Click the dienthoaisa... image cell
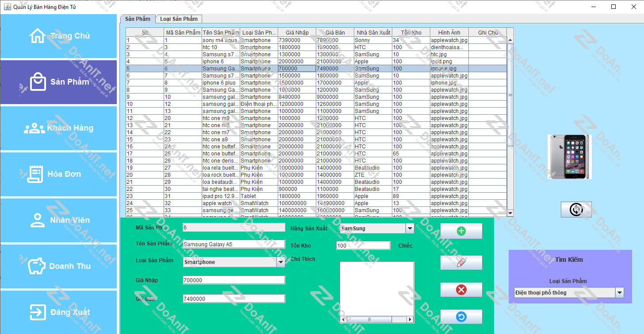The width and height of the screenshot is (644, 334). 449,47
